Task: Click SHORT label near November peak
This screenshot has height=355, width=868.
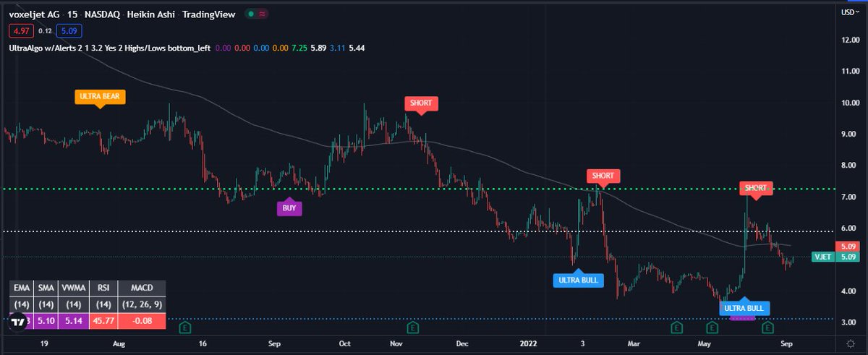Action: 421,103
